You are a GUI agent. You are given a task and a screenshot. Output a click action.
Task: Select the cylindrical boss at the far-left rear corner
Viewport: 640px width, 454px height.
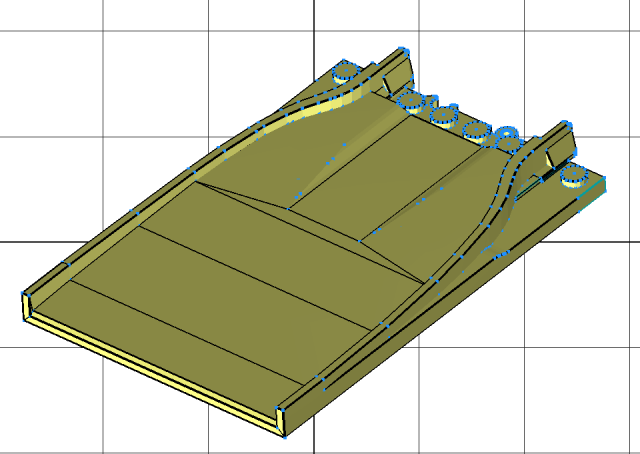(347, 71)
